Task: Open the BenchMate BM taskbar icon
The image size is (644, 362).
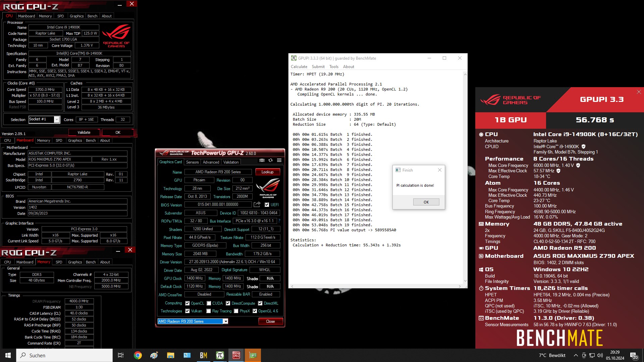Action: click(203, 355)
